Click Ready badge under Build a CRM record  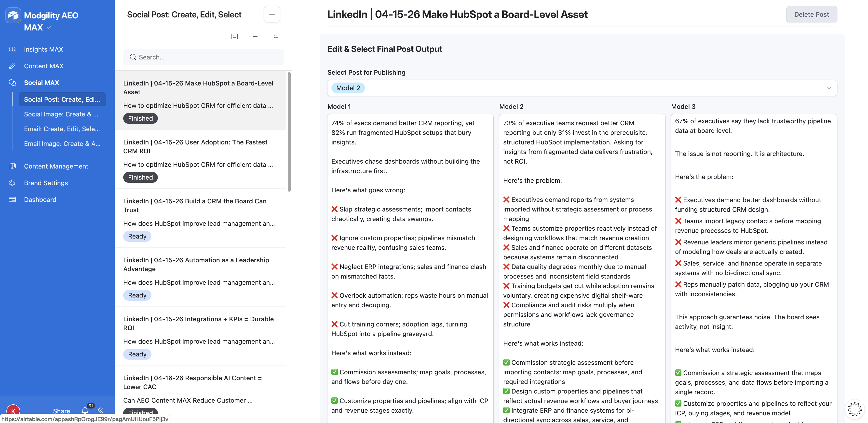(137, 237)
